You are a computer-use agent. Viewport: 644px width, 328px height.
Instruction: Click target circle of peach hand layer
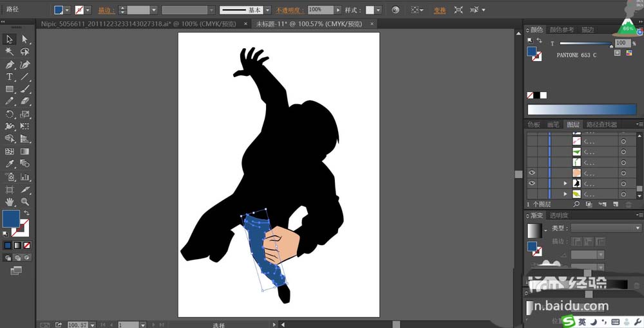[x=623, y=173]
